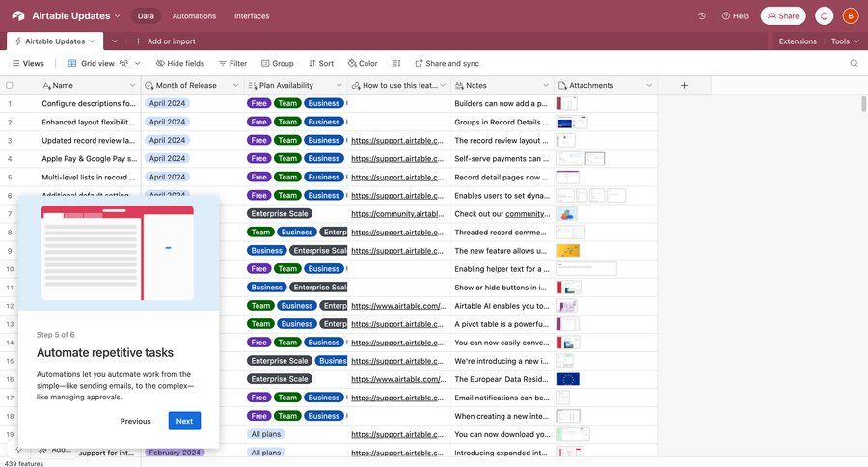Switch to the Interfaces tab
The width and height of the screenshot is (868, 467).
(x=252, y=16)
